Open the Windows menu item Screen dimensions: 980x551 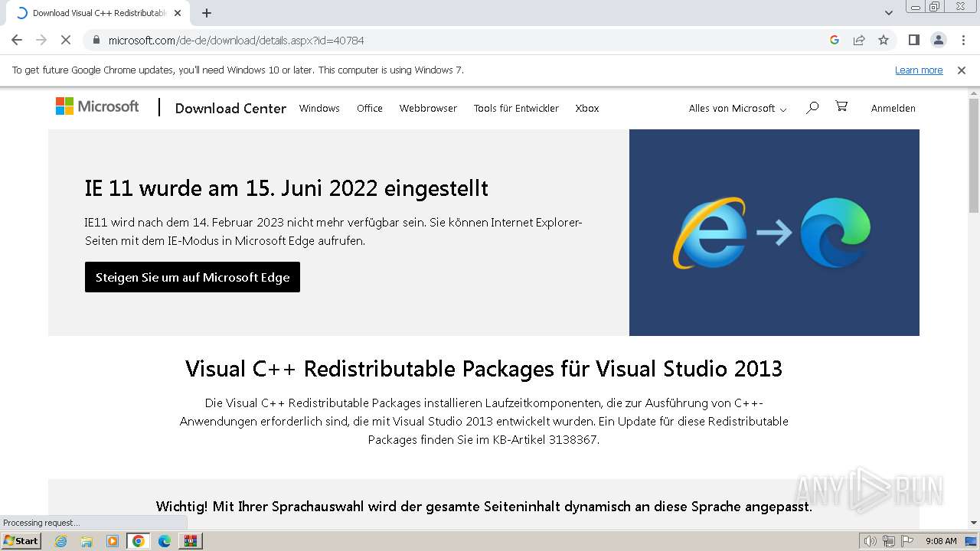click(319, 108)
